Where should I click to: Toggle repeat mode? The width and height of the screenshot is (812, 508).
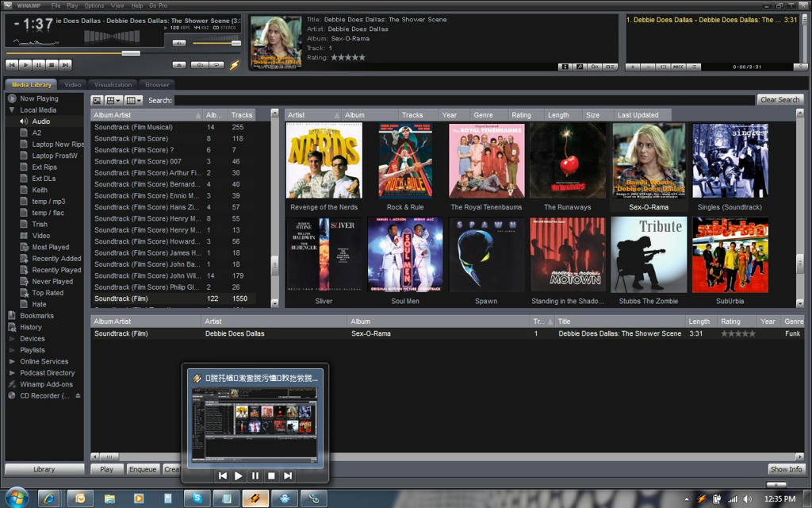pos(216,65)
